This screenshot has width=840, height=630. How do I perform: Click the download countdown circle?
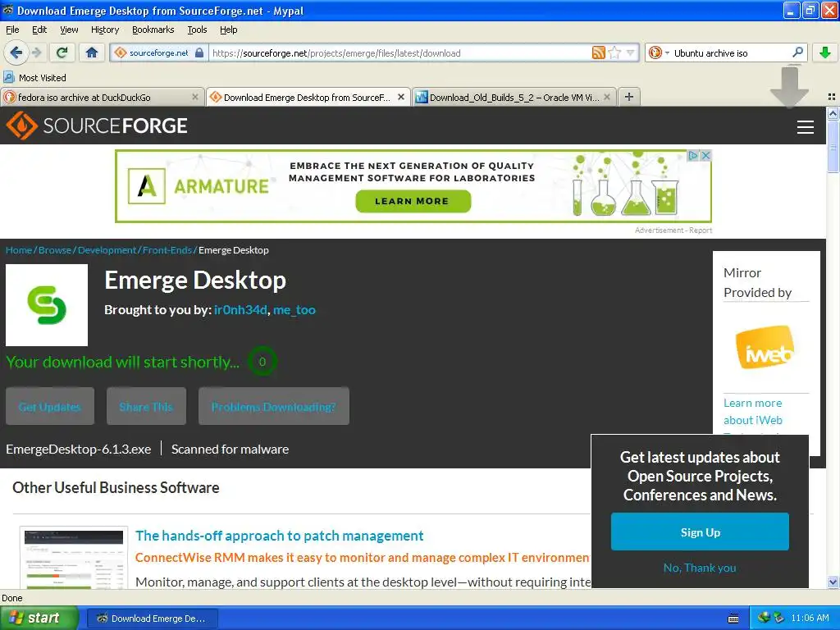(262, 362)
